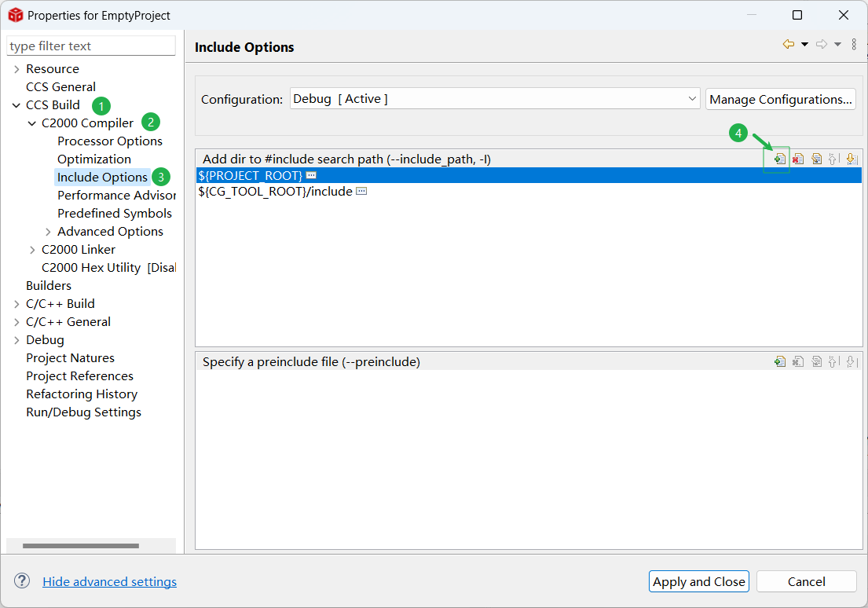Click the help question mark icon
Screen dimensions: 868x608
[22, 581]
